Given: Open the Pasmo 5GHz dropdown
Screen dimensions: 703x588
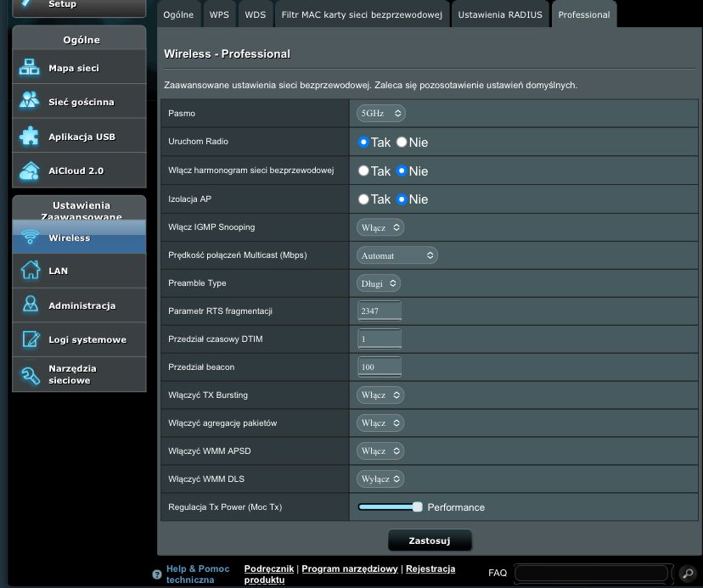Looking at the screenshot, I should coord(380,113).
